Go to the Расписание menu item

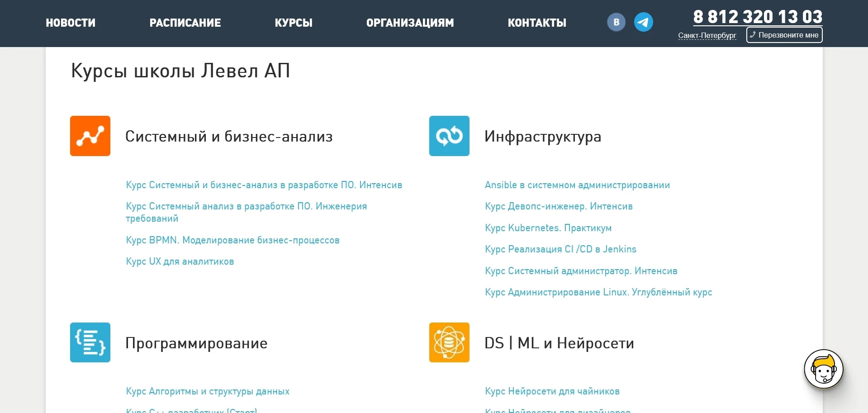click(185, 23)
